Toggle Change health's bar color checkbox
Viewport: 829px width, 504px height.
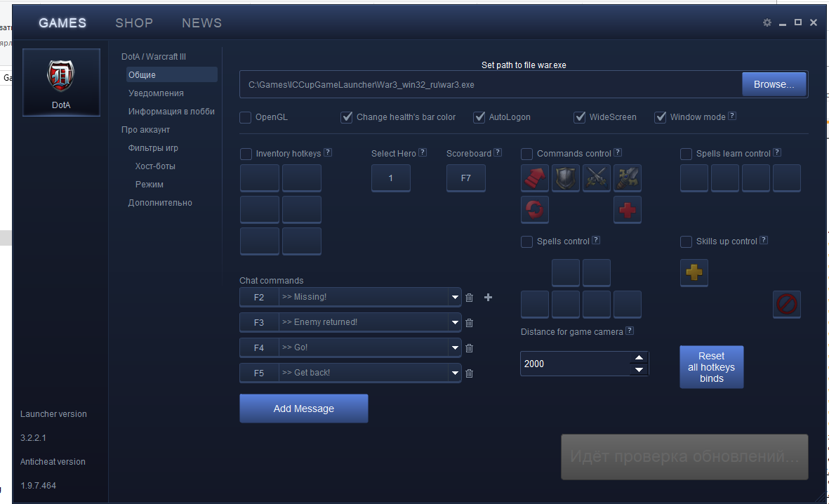(346, 117)
